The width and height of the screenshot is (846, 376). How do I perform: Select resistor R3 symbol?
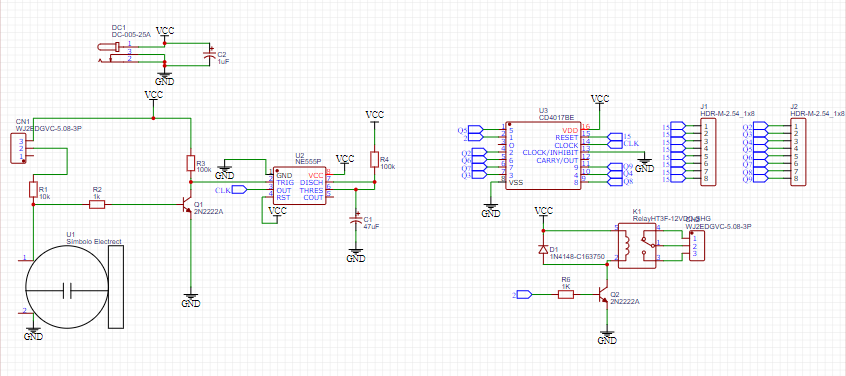[x=190, y=163]
